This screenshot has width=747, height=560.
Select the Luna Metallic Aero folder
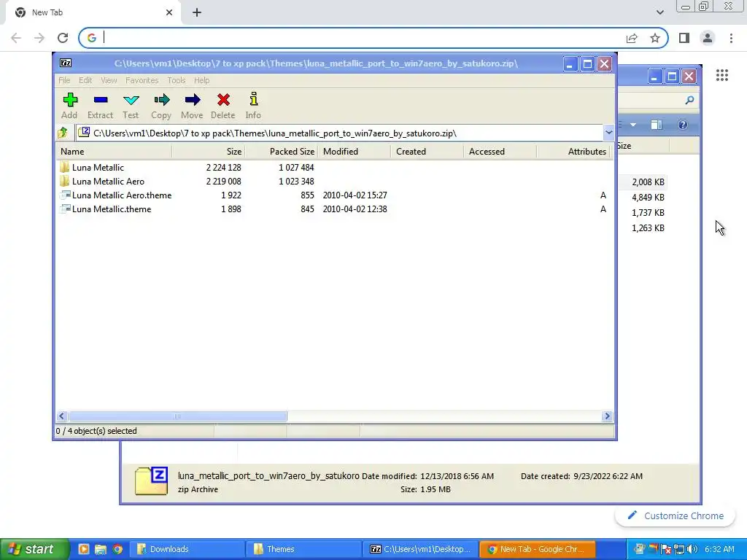[x=102, y=182]
